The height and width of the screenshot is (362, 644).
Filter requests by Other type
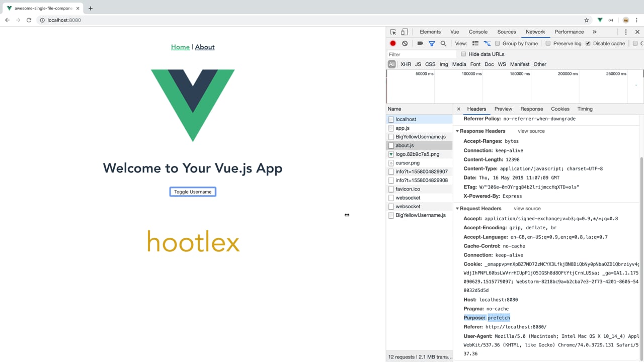click(540, 64)
